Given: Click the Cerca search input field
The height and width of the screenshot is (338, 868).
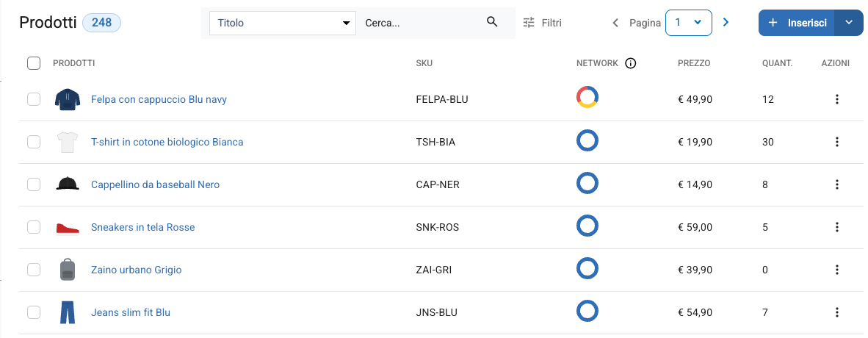Looking at the screenshot, I should click(421, 23).
